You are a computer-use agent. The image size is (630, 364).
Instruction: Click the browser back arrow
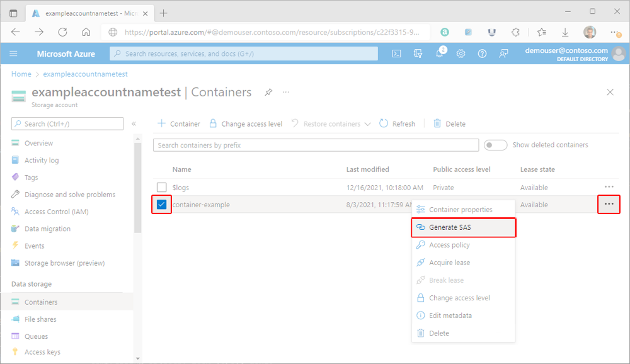point(16,32)
